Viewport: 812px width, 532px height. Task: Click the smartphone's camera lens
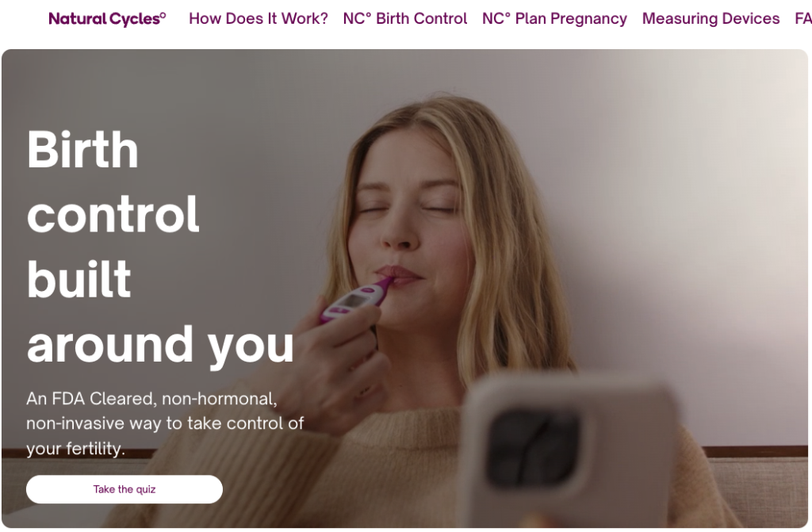[x=534, y=446]
